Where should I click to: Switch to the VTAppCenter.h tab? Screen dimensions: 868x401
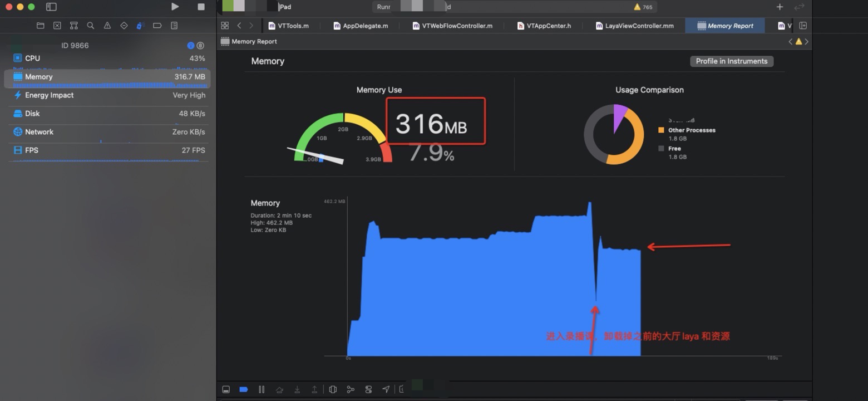(x=544, y=26)
